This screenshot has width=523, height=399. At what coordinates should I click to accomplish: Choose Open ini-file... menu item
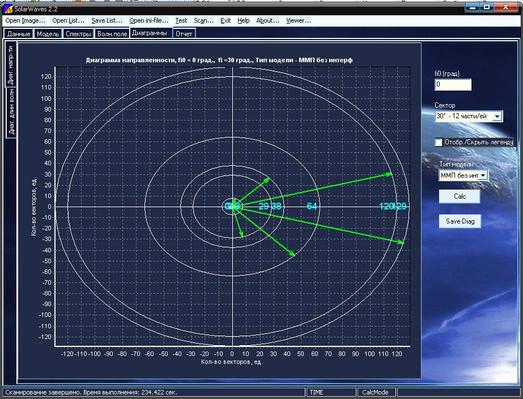pyautogui.click(x=149, y=21)
